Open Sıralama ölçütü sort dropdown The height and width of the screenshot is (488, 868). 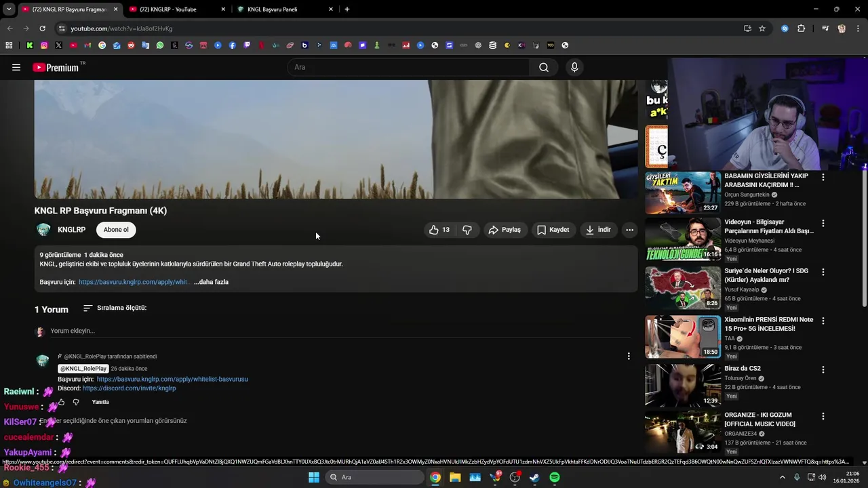(115, 308)
